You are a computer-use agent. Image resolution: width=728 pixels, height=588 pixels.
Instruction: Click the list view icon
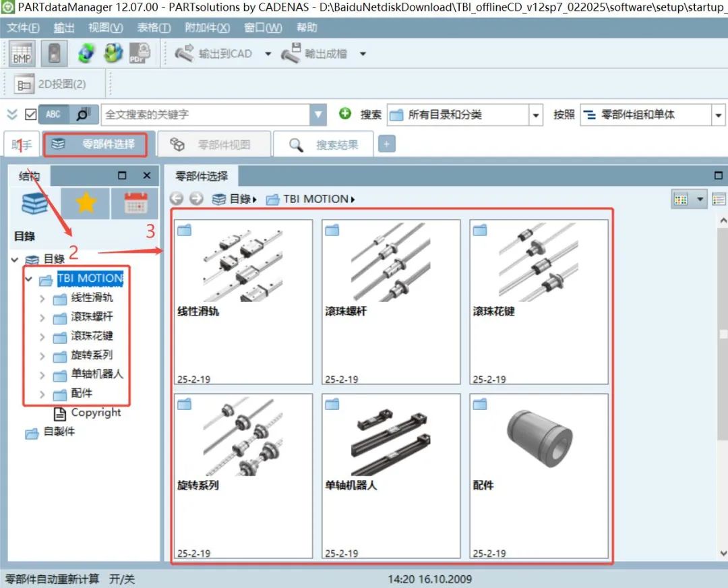pyautogui.click(x=719, y=200)
